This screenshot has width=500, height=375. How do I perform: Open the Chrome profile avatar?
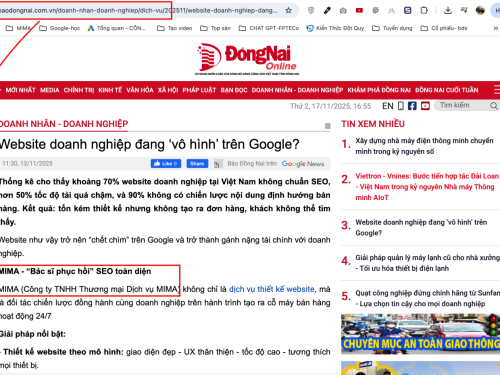[x=480, y=10]
